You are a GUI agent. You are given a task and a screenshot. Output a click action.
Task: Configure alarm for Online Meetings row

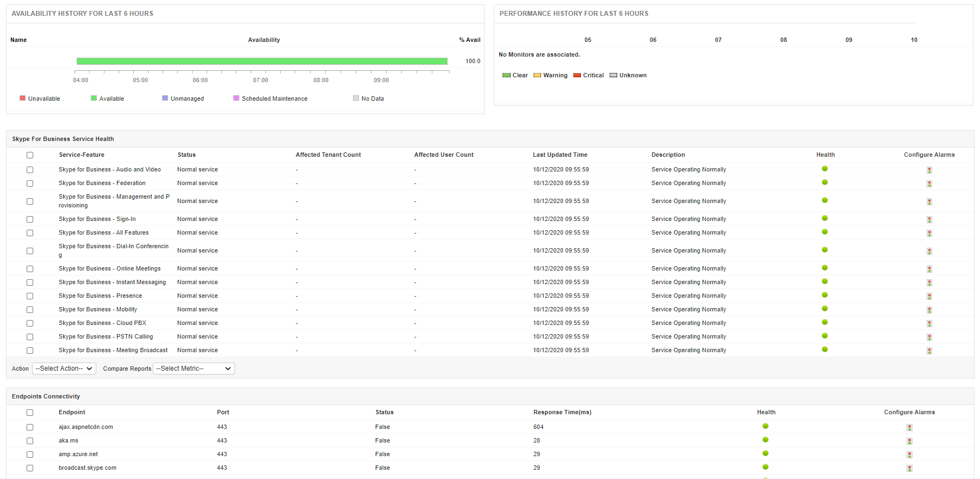[929, 269]
